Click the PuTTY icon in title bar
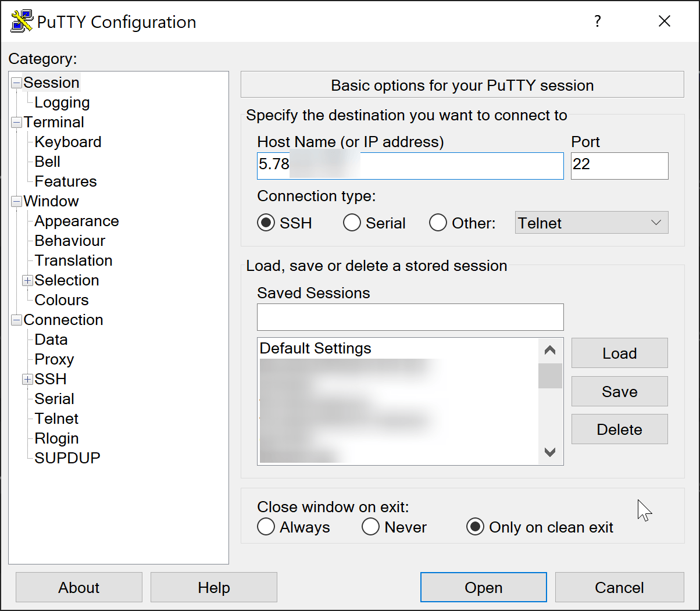700x611 pixels. pos(22,22)
